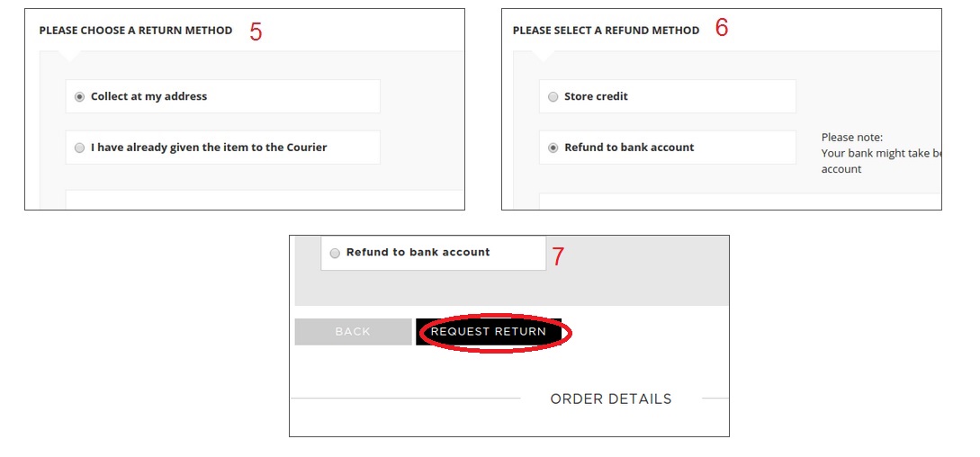The image size is (980, 457).
Task: Click the "Please choose a return method" heading
Action: pos(136,31)
